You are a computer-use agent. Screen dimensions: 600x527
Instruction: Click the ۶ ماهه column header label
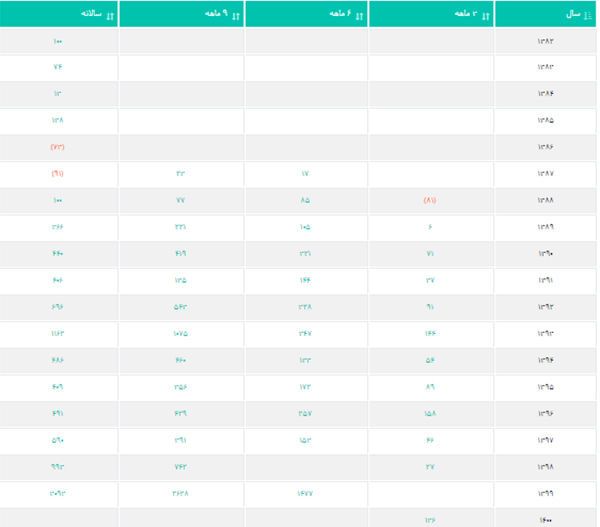point(339,14)
